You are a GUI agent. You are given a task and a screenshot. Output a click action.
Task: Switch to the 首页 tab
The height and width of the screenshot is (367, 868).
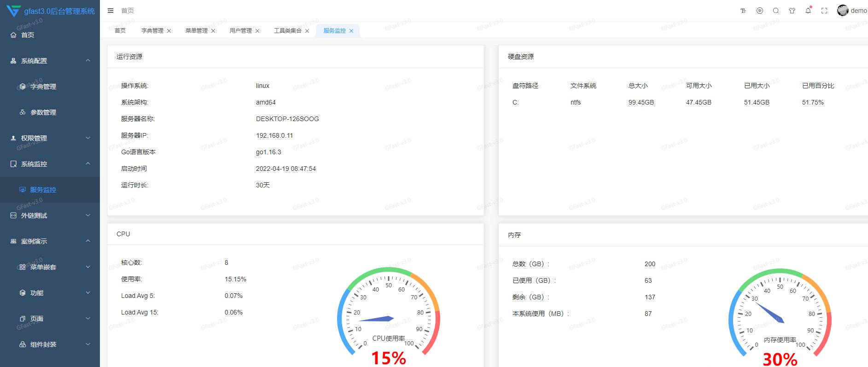pos(120,31)
